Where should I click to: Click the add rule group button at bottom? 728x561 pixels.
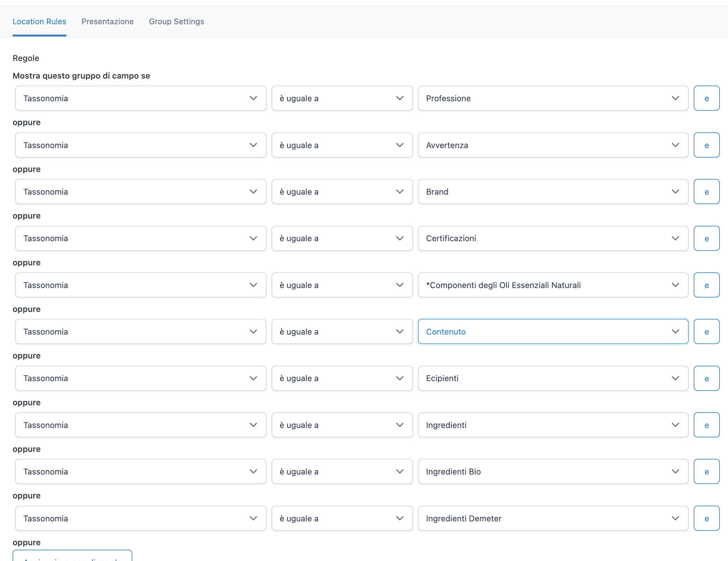click(x=72, y=556)
